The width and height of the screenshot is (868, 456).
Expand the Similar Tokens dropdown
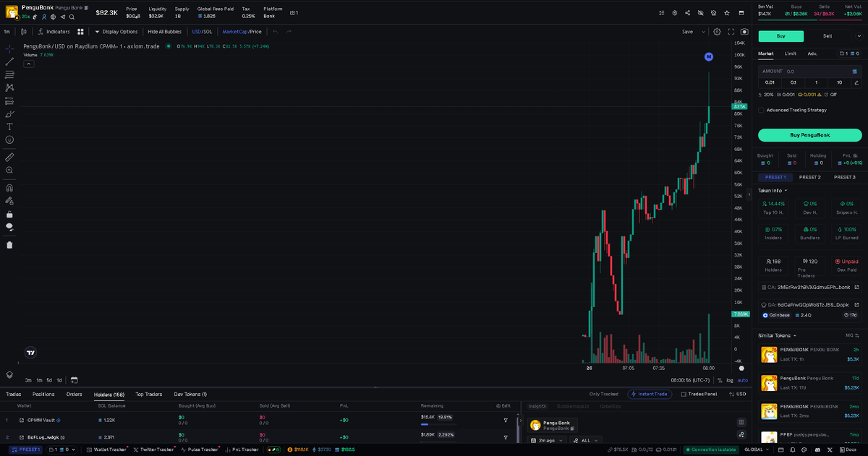[x=777, y=335]
